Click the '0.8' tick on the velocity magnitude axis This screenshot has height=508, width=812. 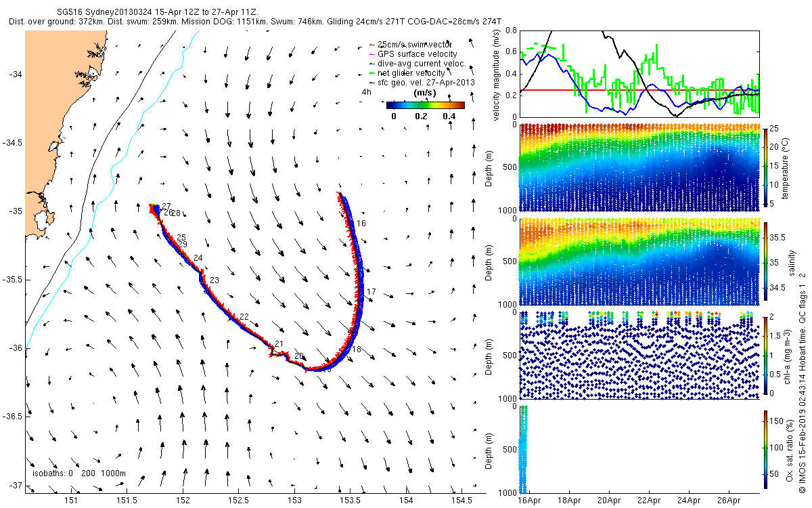click(x=511, y=31)
